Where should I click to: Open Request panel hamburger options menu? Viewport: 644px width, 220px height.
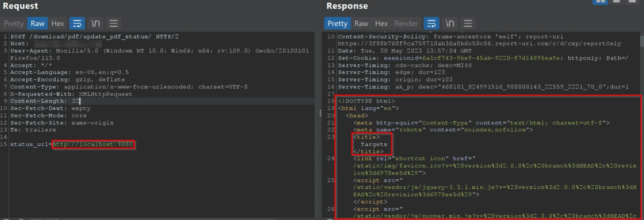click(x=113, y=24)
